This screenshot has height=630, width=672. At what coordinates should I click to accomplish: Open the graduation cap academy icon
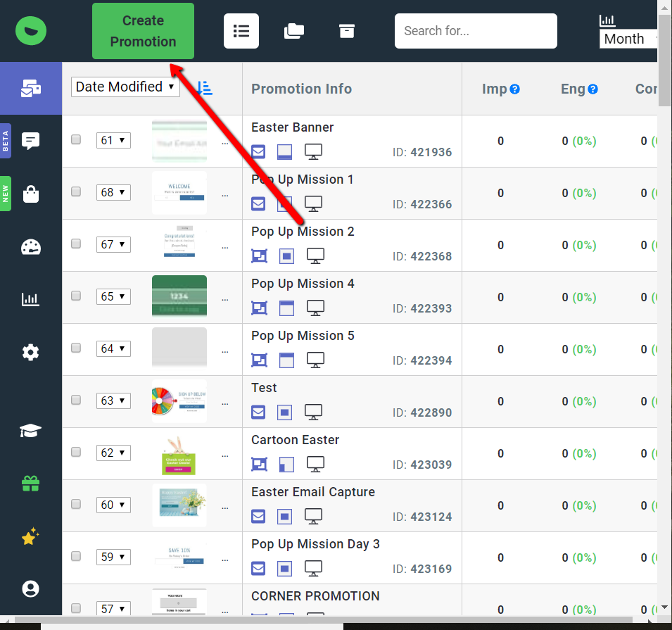pyautogui.click(x=31, y=431)
